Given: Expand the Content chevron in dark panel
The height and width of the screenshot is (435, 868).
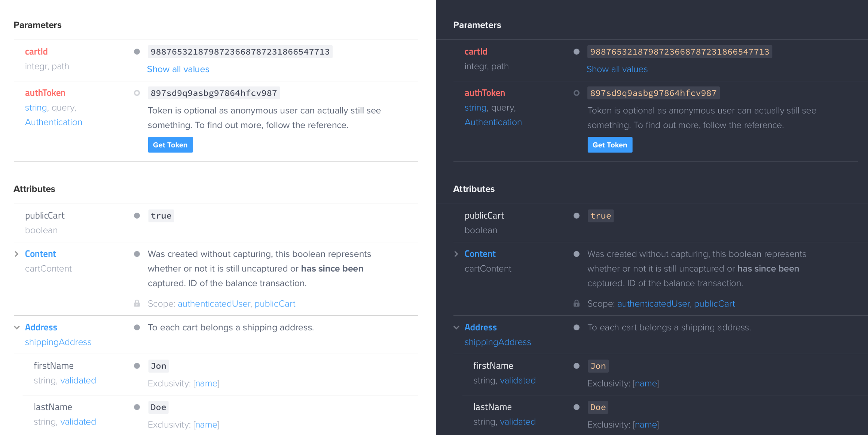Looking at the screenshot, I should (456, 254).
